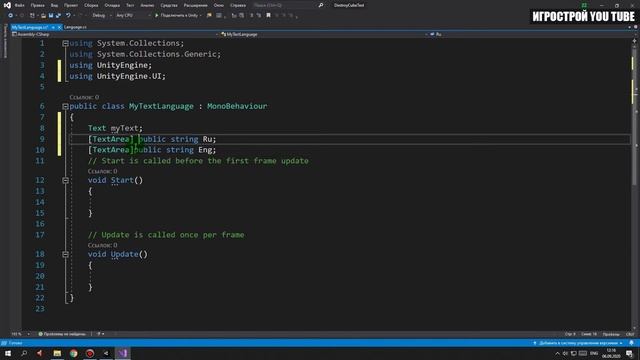The image size is (640, 360).
Task: Open Chrome from the taskbar
Action: point(73,353)
